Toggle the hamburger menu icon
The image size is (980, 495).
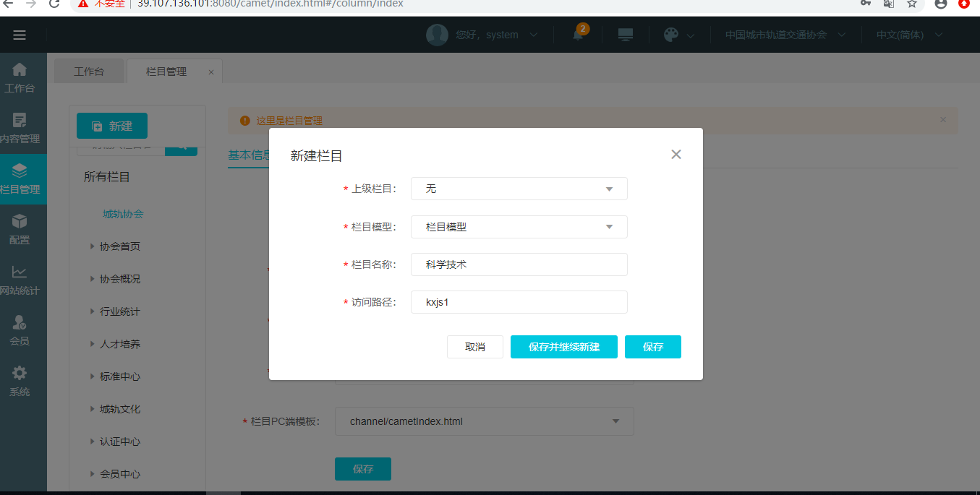20,35
